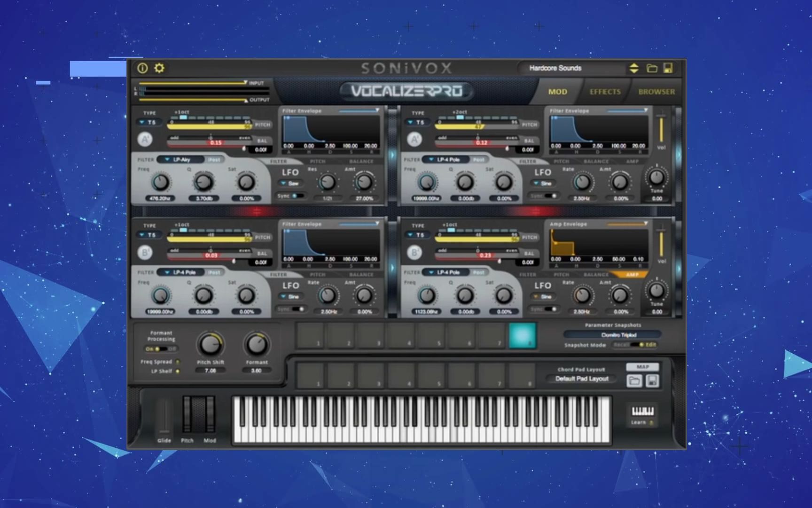
Task: Toggle the A2 LFO Sync switch
Action: [550, 196]
